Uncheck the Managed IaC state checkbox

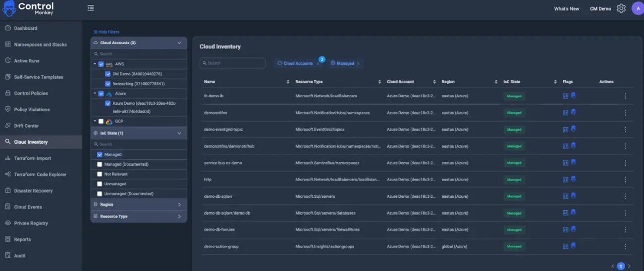point(100,154)
